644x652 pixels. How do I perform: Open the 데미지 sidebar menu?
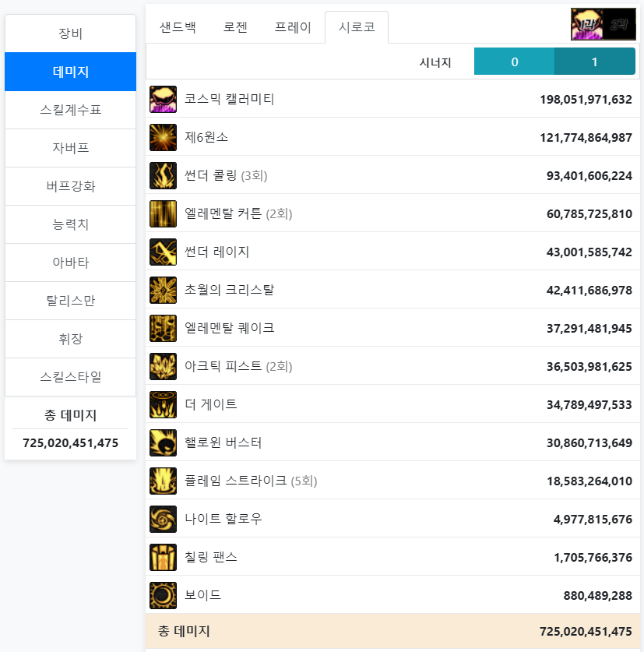coord(70,72)
